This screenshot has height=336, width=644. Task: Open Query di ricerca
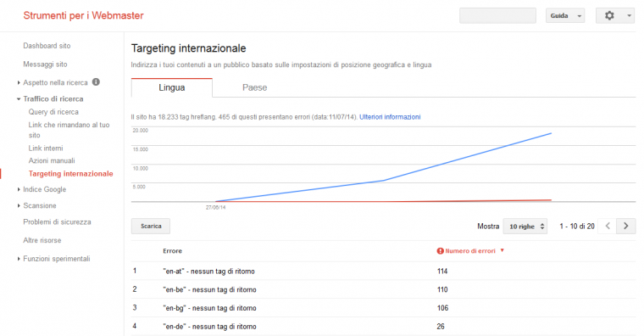pos(53,112)
